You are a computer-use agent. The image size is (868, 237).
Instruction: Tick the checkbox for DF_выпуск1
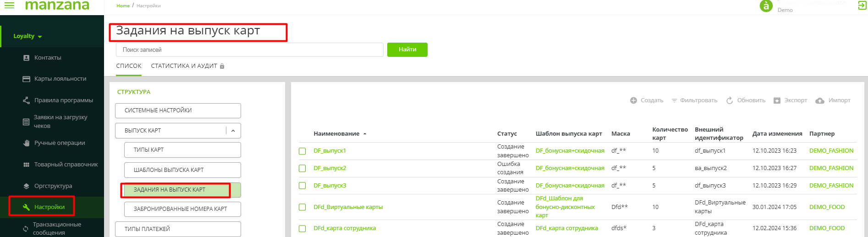coord(302,151)
